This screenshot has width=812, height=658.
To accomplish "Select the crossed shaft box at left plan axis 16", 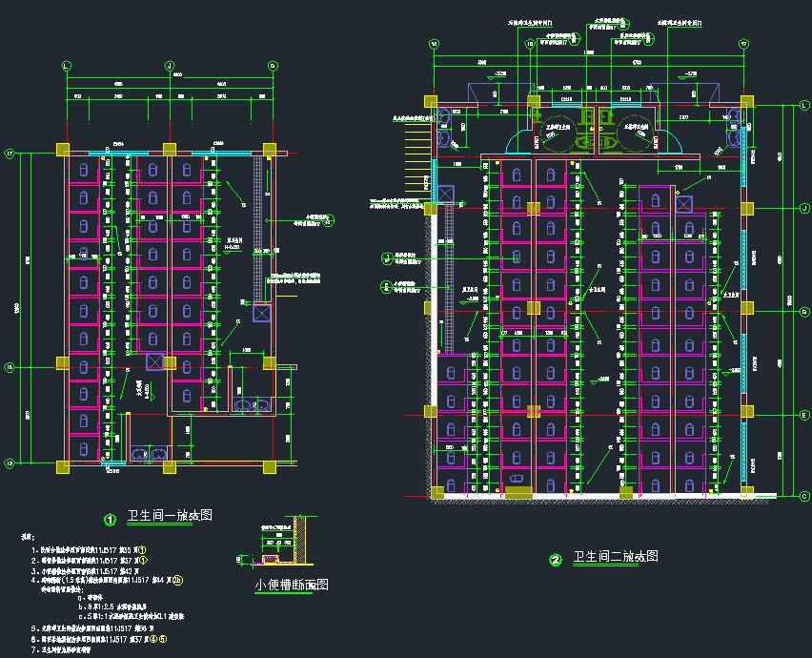I will pos(154,361).
